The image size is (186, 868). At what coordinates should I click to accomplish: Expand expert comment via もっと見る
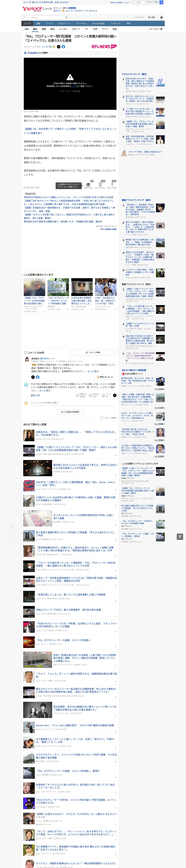(x=93, y=371)
